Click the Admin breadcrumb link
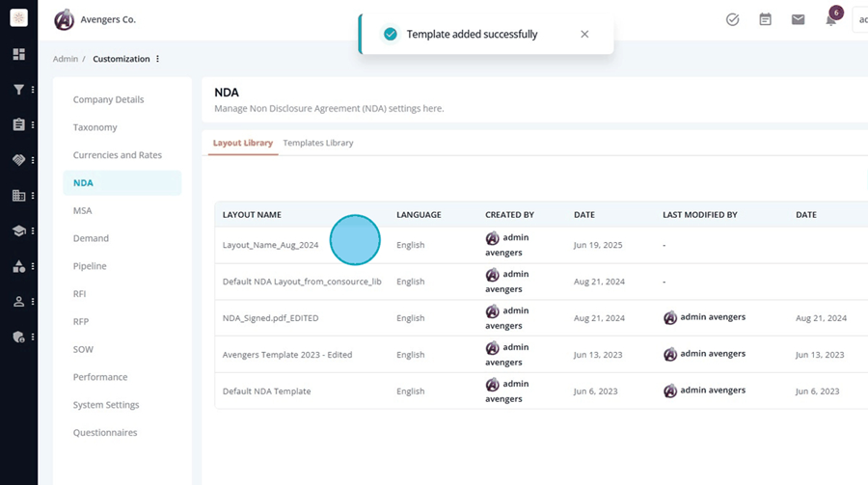The image size is (868, 485). pyautogui.click(x=66, y=59)
